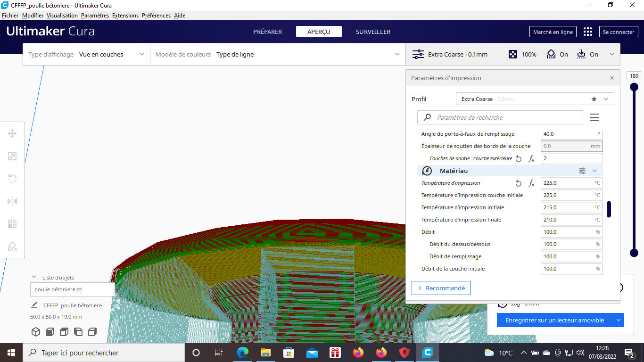Open File Explorer from the taskbar
Viewport: 644px width, 362px height.
point(265,353)
